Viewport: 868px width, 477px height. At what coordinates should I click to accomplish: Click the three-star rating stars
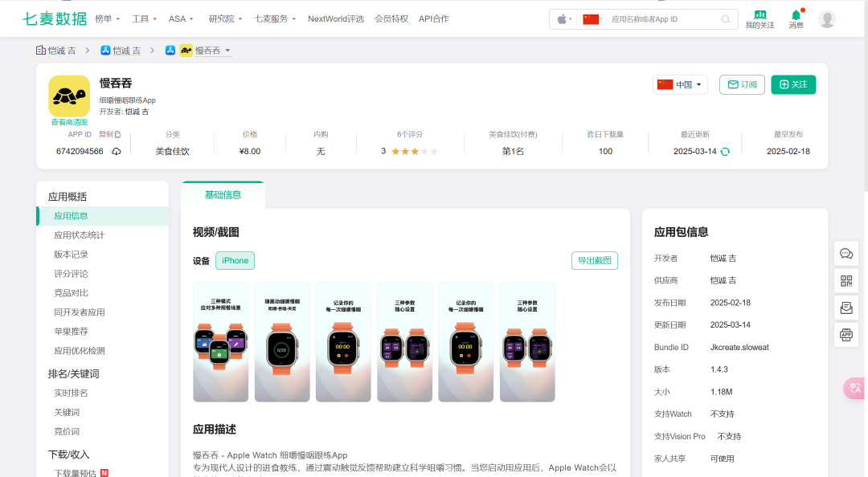(415, 152)
